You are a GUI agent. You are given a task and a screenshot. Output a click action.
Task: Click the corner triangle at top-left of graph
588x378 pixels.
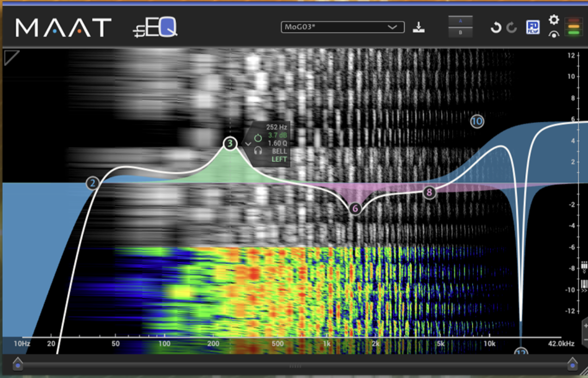(x=10, y=57)
